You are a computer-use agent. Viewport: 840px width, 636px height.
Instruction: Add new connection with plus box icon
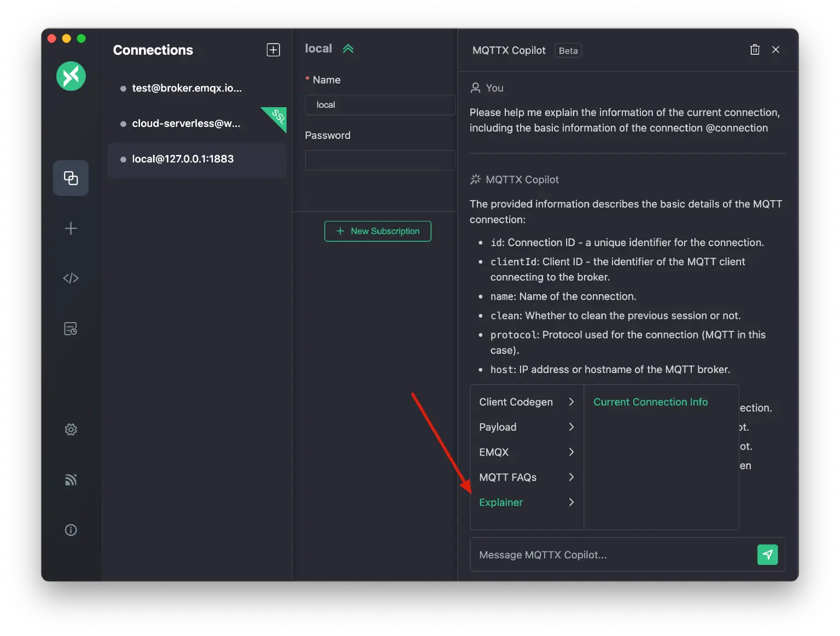click(x=273, y=50)
